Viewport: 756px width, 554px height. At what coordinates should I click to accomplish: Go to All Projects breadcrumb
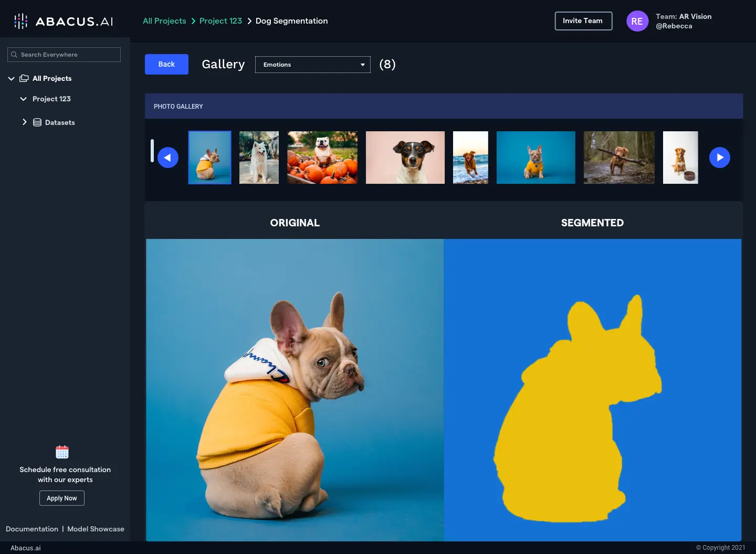[164, 21]
